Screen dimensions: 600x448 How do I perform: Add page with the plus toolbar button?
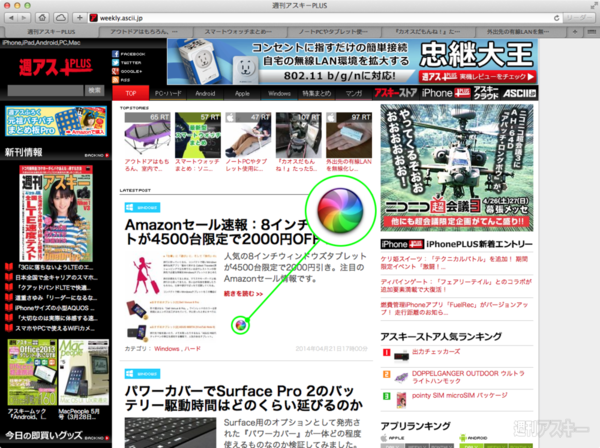(80, 18)
